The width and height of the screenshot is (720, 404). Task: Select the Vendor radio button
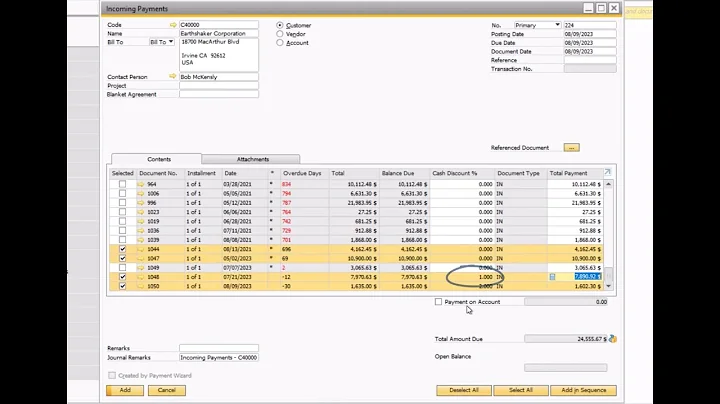click(x=280, y=34)
